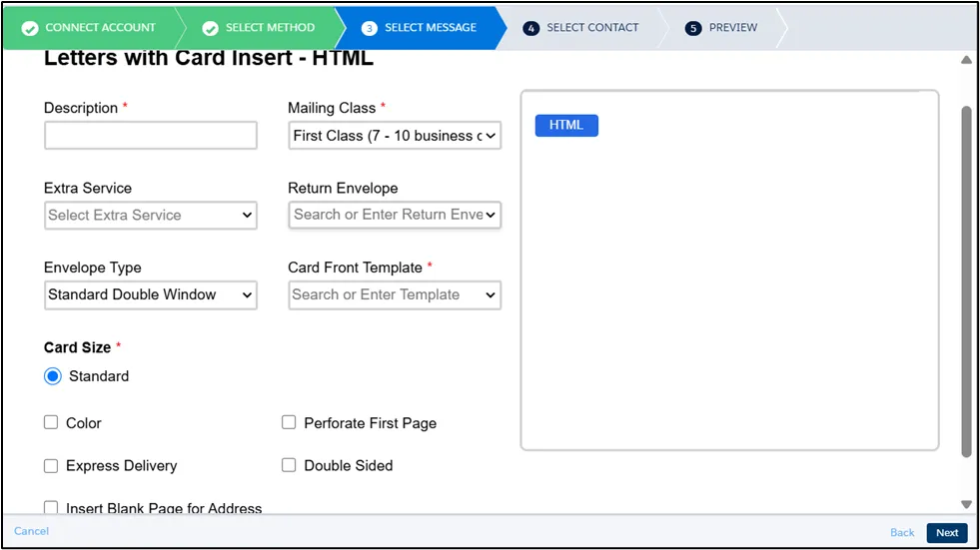
Task: Click the Connect Account checkmark icon
Action: coord(30,28)
